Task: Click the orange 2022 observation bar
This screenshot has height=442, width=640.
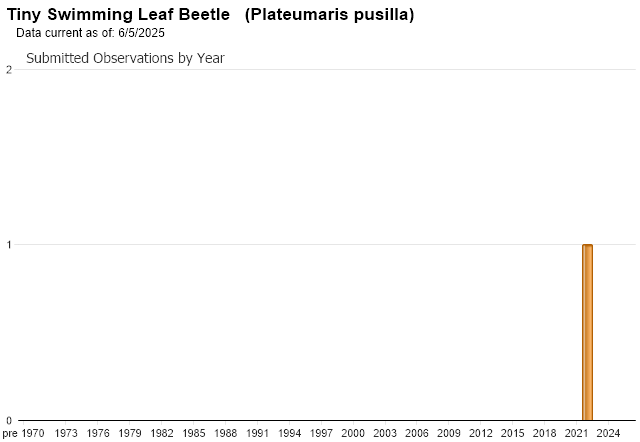Action: [587, 332]
